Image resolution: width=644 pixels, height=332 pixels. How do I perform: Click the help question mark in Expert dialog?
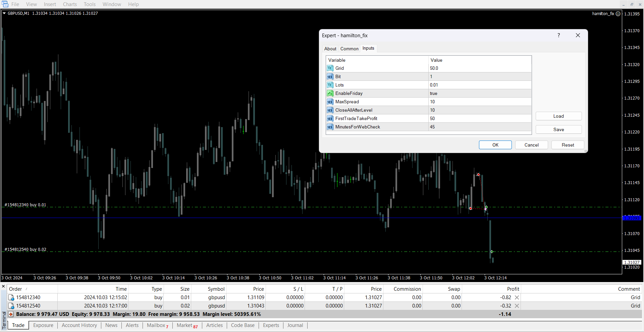coord(558,35)
